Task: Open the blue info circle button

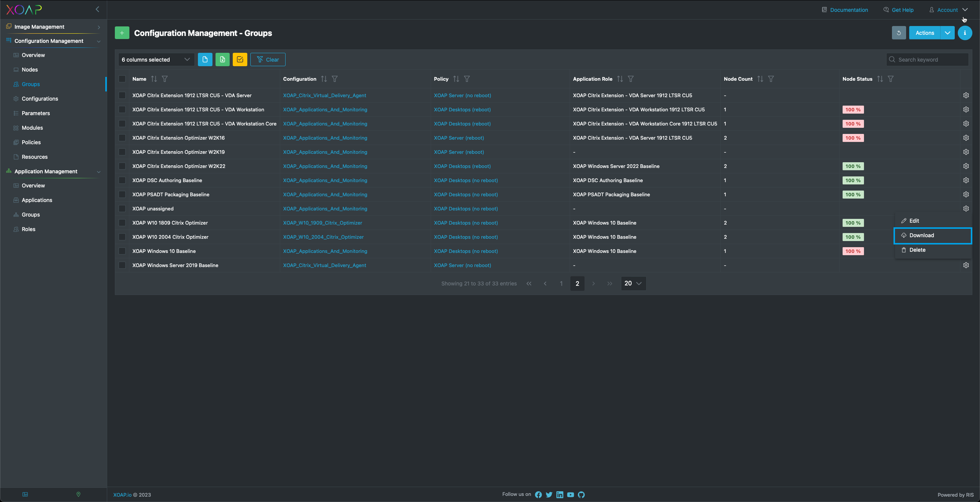Action: [x=965, y=33]
